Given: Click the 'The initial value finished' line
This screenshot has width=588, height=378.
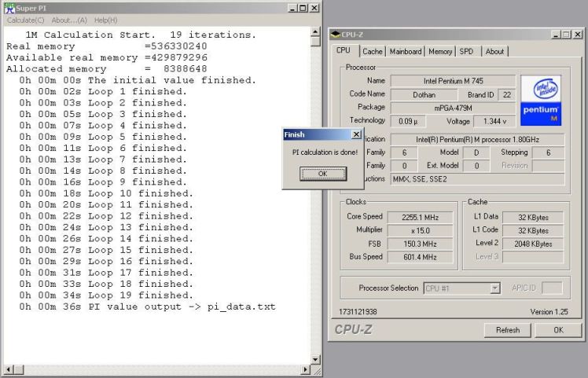Looking at the screenshot, I should (x=138, y=80).
